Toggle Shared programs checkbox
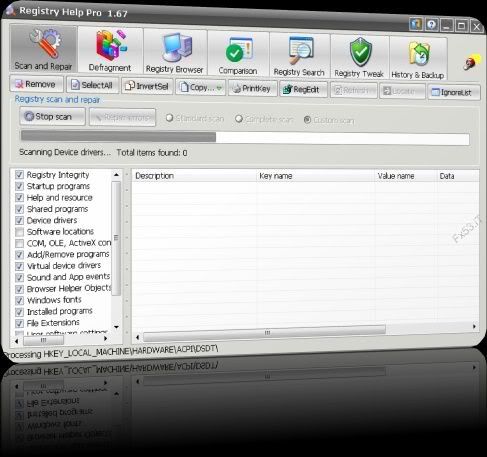Image resolution: width=487 pixels, height=457 pixels. click(19, 209)
